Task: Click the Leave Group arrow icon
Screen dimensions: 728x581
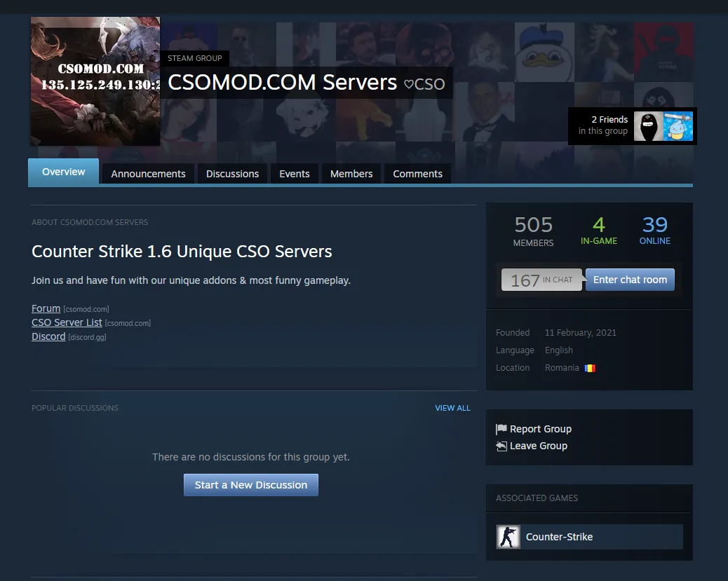Action: (501, 446)
